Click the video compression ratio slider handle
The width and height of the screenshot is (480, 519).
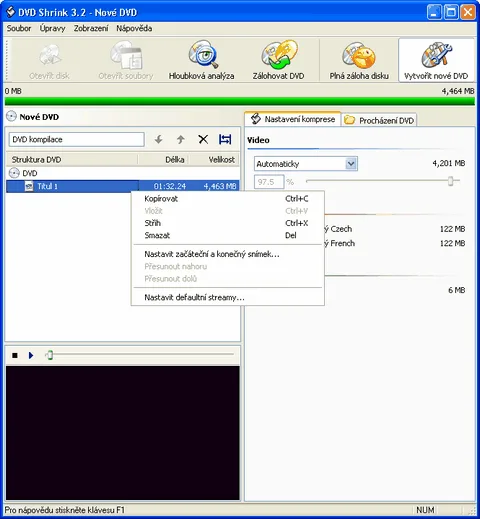pos(451,181)
